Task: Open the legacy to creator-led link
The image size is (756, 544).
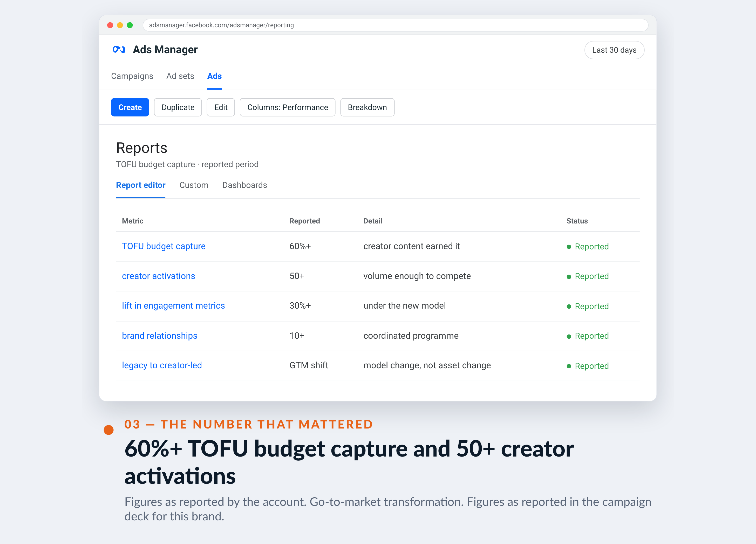Action: 162,365
